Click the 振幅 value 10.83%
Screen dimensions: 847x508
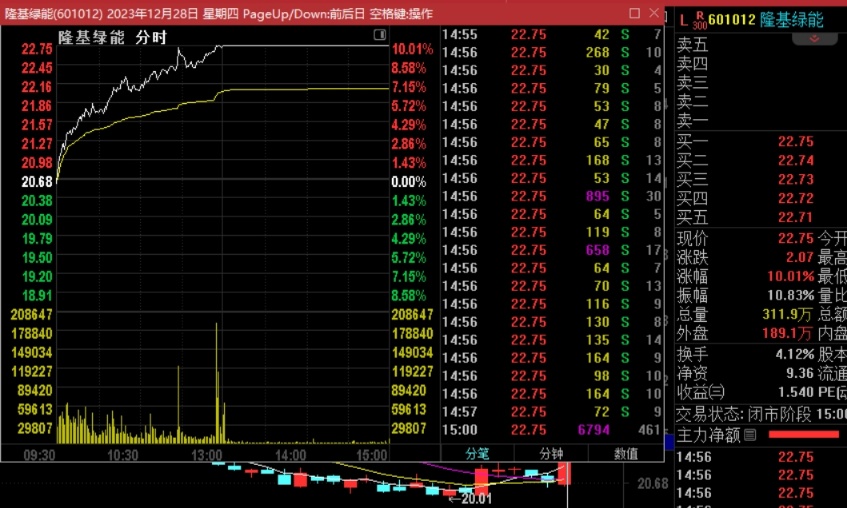(x=791, y=295)
